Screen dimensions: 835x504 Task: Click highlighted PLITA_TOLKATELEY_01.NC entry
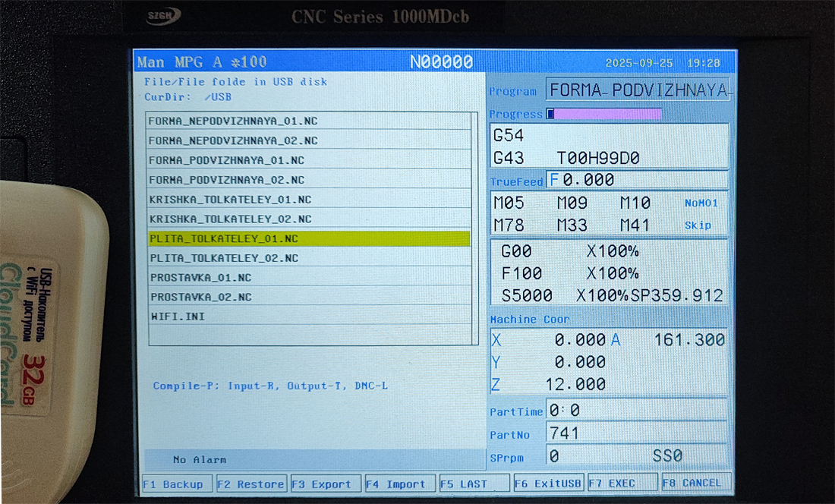[x=309, y=238]
